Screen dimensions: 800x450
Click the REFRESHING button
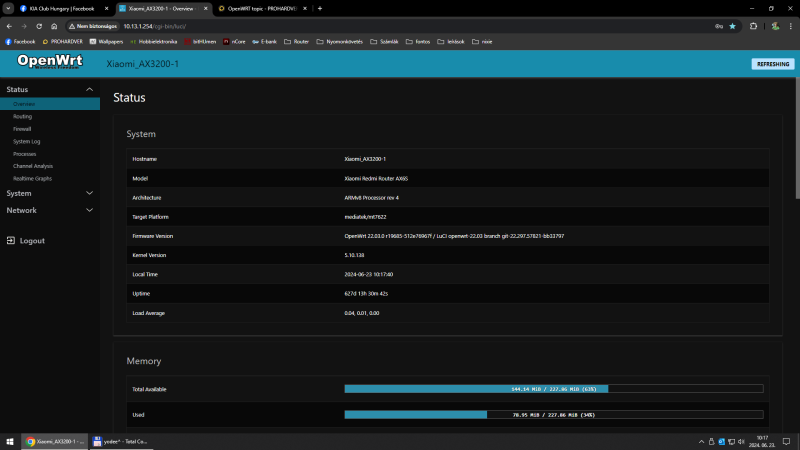tap(772, 64)
